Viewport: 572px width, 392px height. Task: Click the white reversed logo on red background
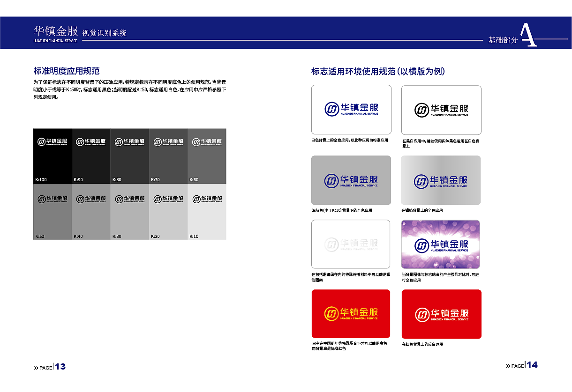pyautogui.click(x=441, y=314)
